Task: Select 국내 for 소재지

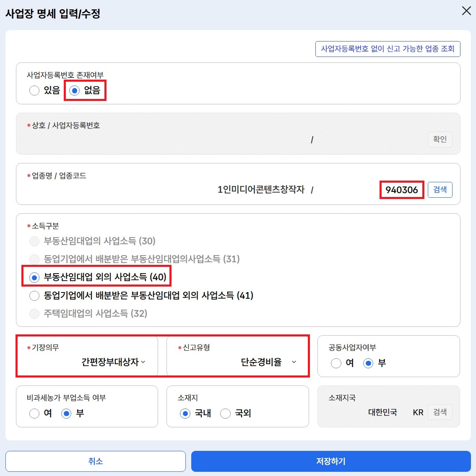Action: [185, 414]
